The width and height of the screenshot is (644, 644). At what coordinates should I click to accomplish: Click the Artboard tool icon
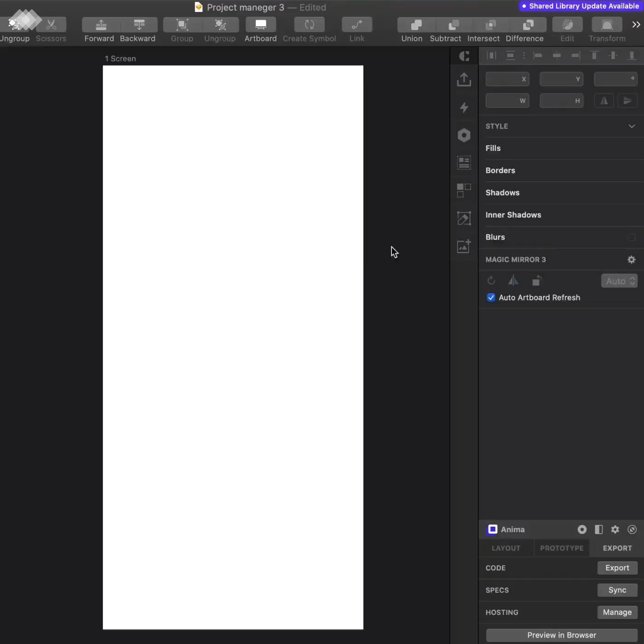click(x=260, y=25)
